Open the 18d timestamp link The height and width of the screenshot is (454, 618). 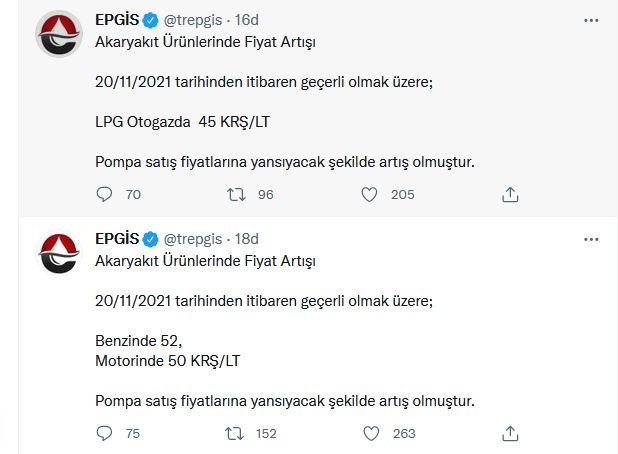[248, 239]
